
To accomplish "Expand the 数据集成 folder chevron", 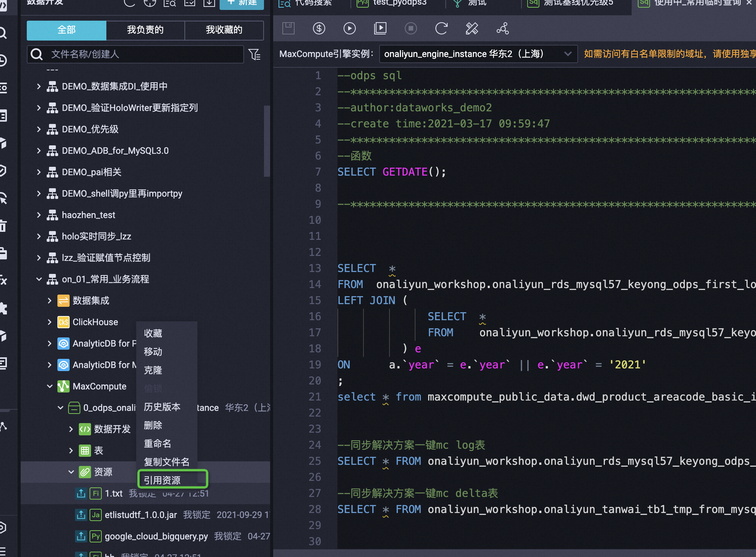I will click(x=49, y=301).
